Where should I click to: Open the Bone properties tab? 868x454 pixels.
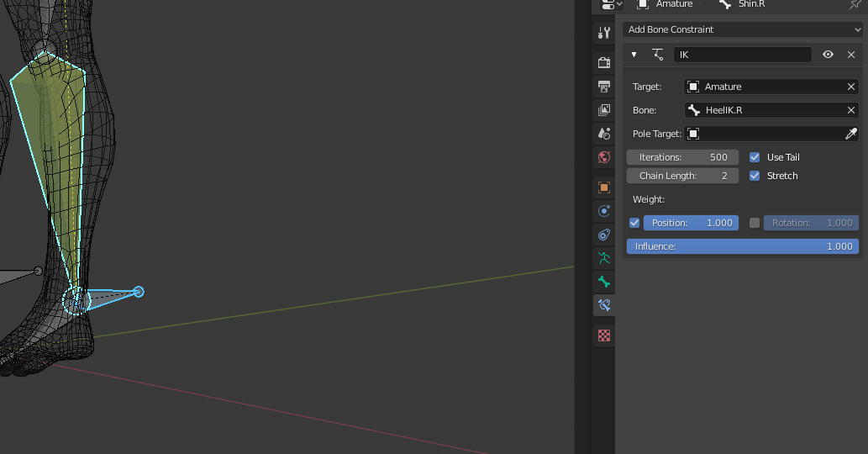click(604, 282)
